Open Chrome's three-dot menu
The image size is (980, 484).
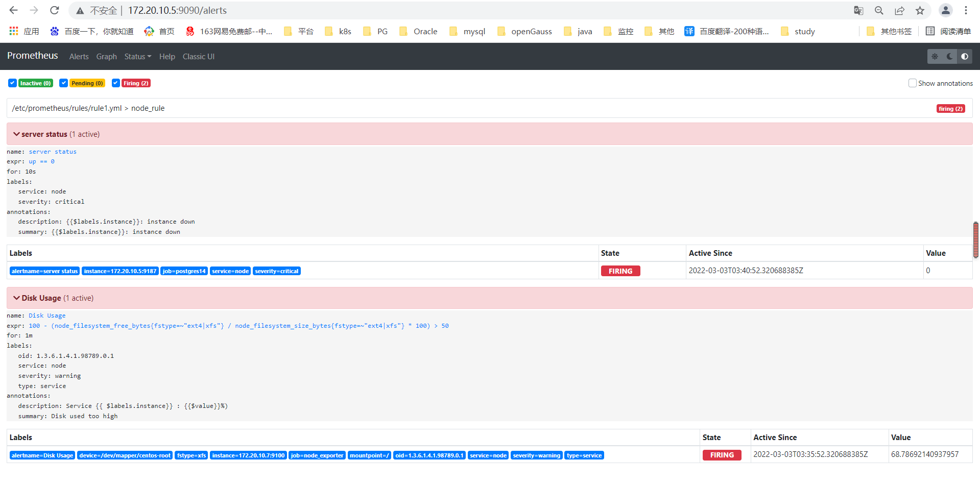click(x=966, y=10)
